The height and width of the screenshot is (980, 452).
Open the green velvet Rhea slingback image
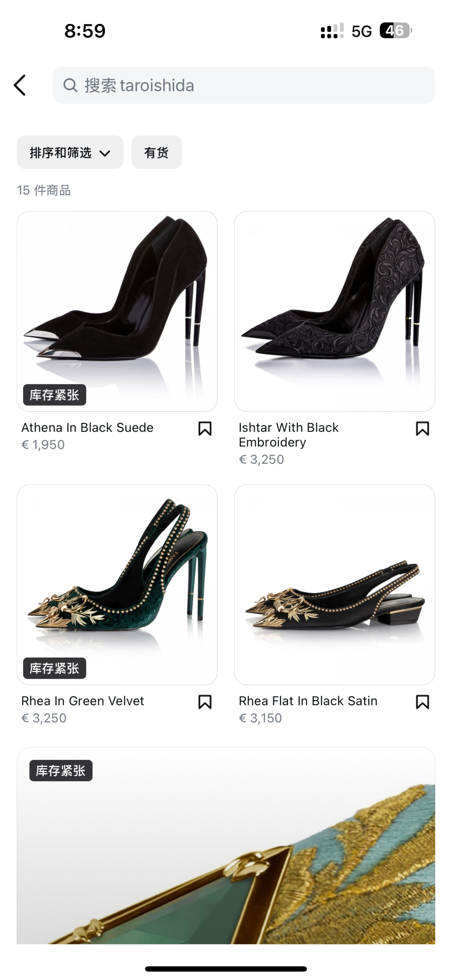(117, 578)
